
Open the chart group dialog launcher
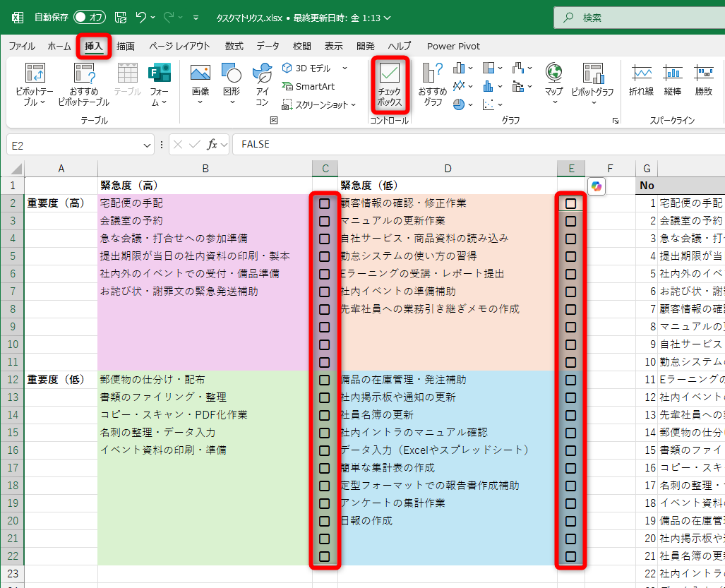616,121
